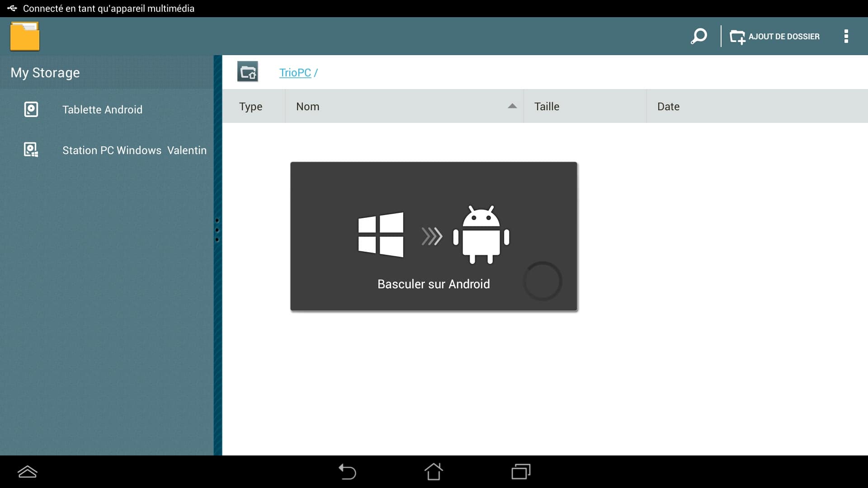Image resolution: width=868 pixels, height=488 pixels.
Task: Click the My Storage heading
Action: [x=45, y=73]
